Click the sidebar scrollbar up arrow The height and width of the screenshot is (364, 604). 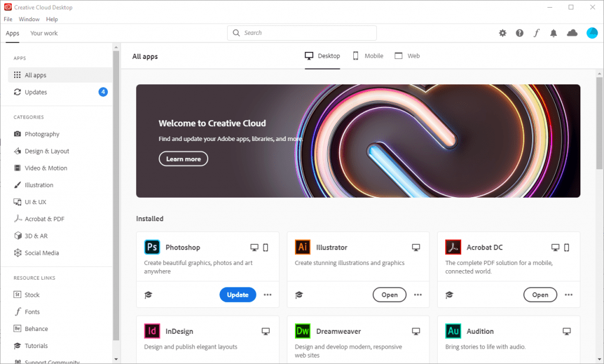[116, 47]
